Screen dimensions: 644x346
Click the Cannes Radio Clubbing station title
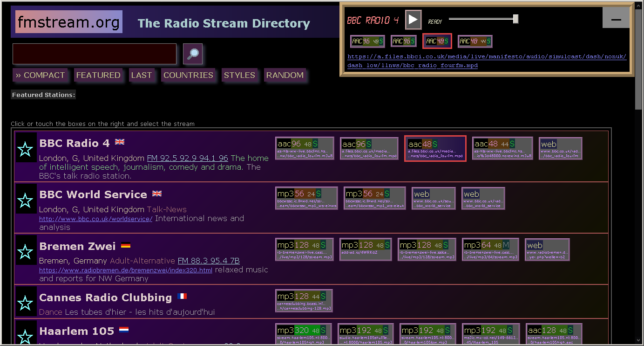click(x=106, y=298)
